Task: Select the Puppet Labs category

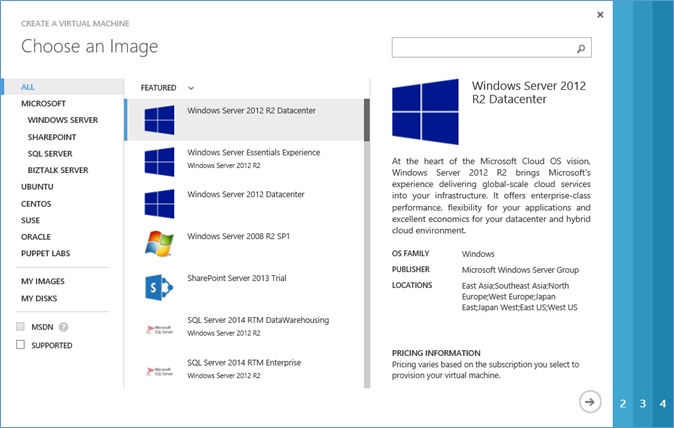Action: click(x=46, y=254)
